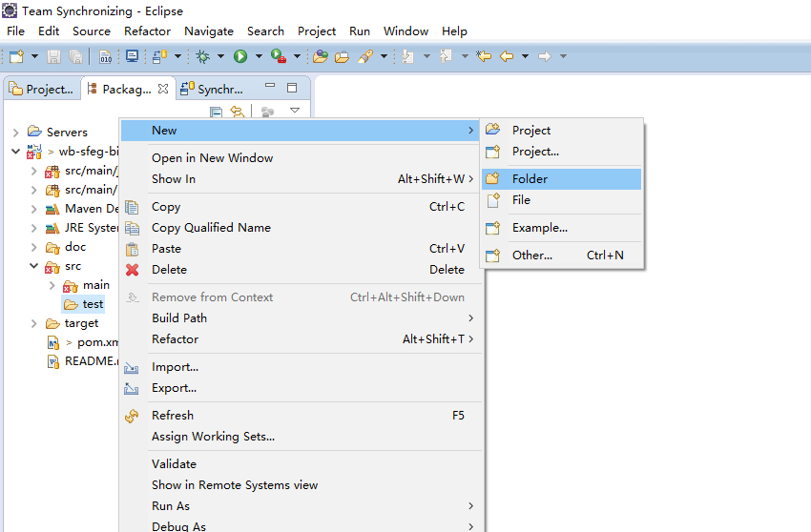Open the File menu

tap(15, 31)
